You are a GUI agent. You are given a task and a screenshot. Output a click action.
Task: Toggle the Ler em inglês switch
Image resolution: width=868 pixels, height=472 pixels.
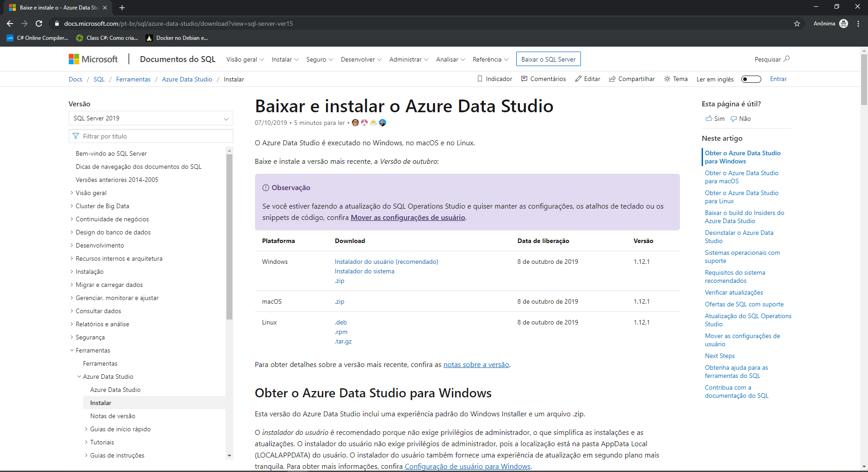751,79
